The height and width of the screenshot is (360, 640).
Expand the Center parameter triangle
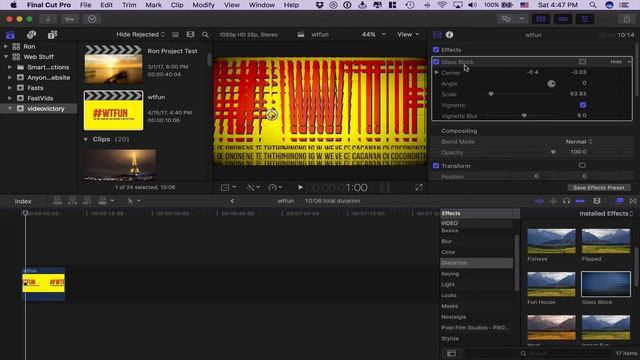[437, 72]
